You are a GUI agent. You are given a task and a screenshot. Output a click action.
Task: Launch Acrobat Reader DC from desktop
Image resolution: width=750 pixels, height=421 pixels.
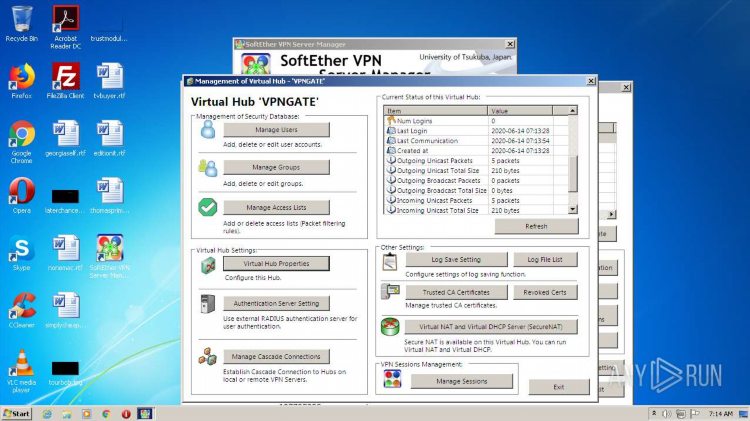[x=66, y=28]
